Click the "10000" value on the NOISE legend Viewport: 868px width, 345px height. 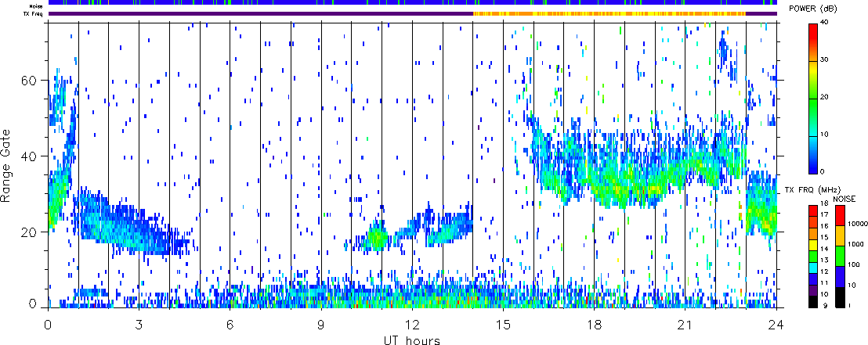[856, 224]
